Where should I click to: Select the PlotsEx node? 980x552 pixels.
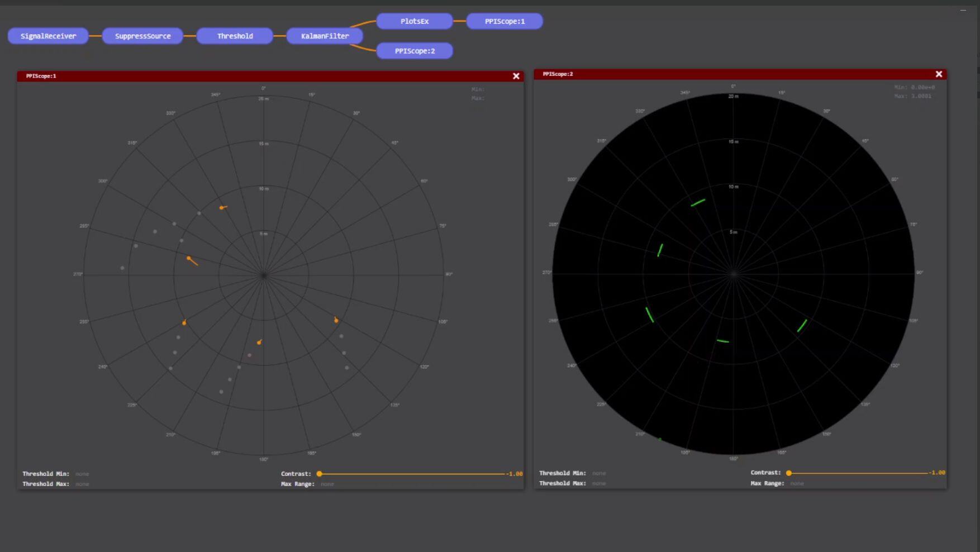(x=415, y=21)
